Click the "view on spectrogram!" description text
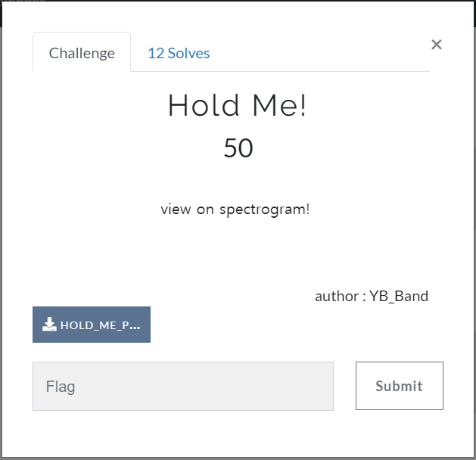 point(235,210)
